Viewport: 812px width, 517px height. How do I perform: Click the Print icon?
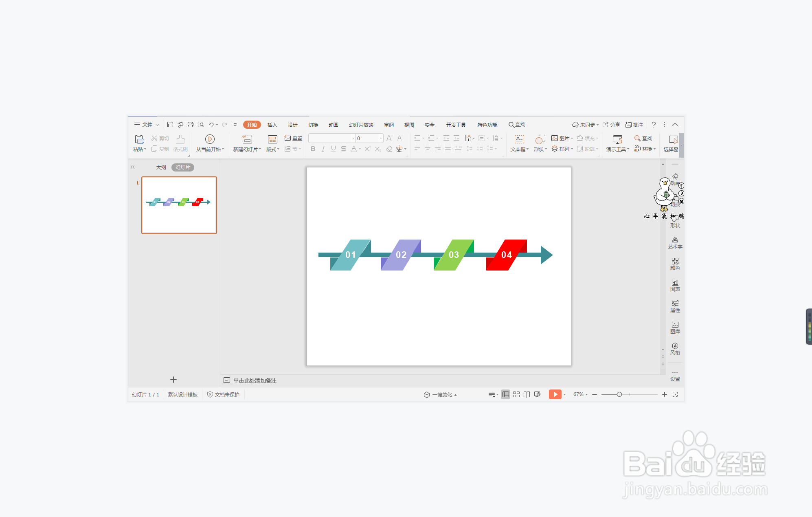click(x=191, y=125)
